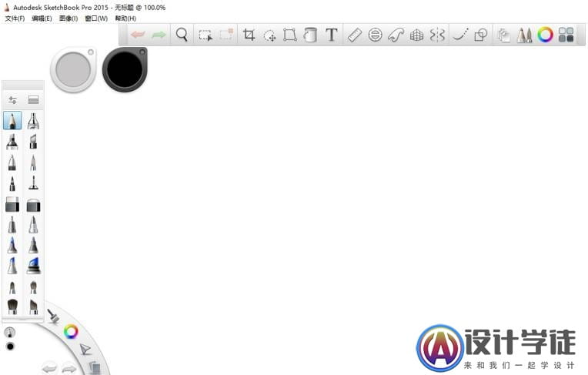Select the Marker brush under the Pencil
This screenshot has width=588, height=375.
[12, 142]
